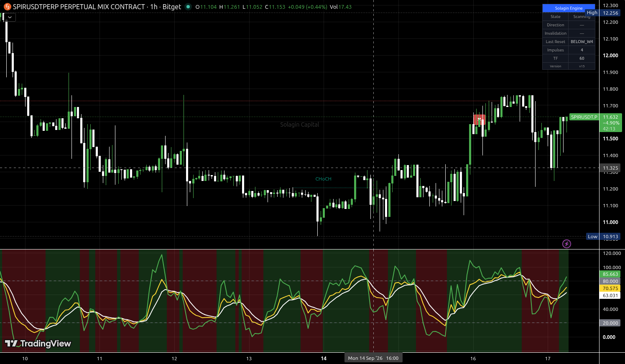The image size is (625, 364).
Task: Click the High 12.256 price label
Action: pyautogui.click(x=604, y=13)
